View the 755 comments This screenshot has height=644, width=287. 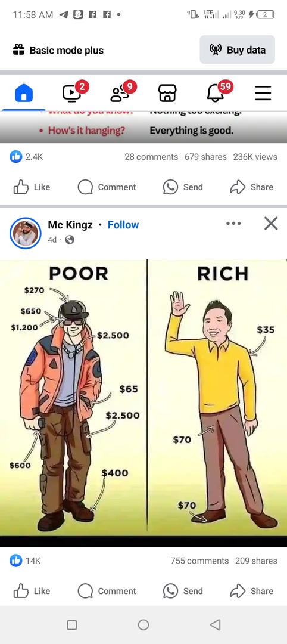click(199, 561)
